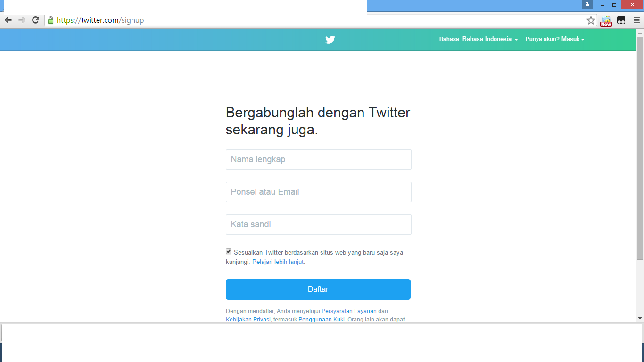Uncheck the Sesuaikan Twitter checkbox
This screenshot has height=362, width=644.
coord(229,252)
